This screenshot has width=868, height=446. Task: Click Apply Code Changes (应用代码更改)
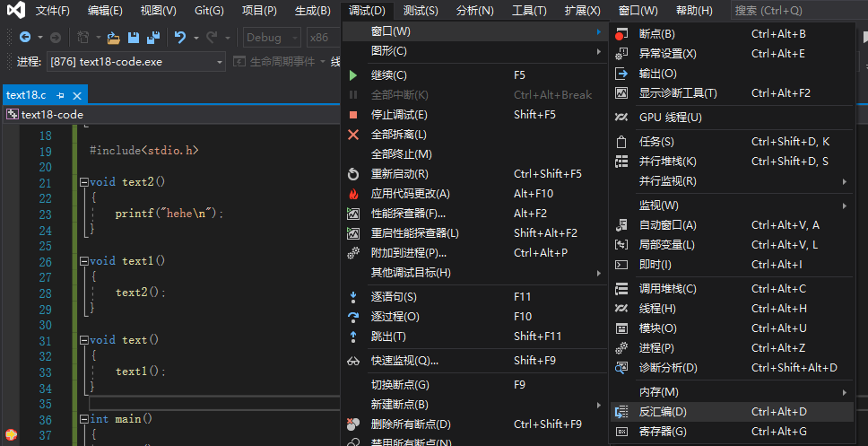pyautogui.click(x=473, y=194)
